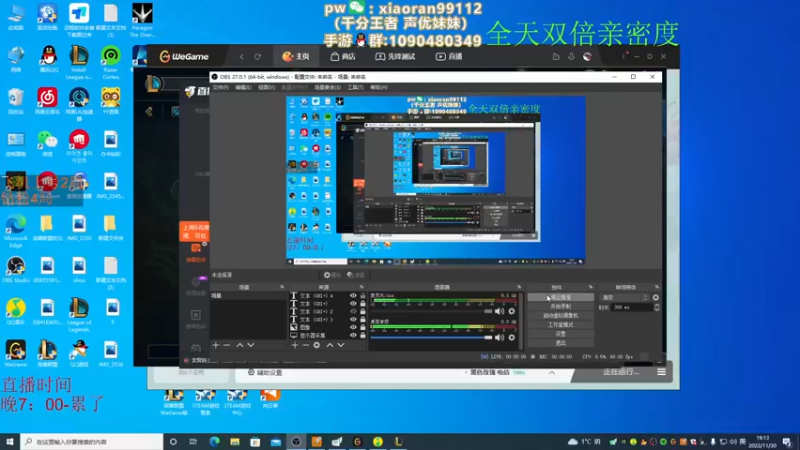Move source up in Sources panel

pyautogui.click(x=330, y=345)
